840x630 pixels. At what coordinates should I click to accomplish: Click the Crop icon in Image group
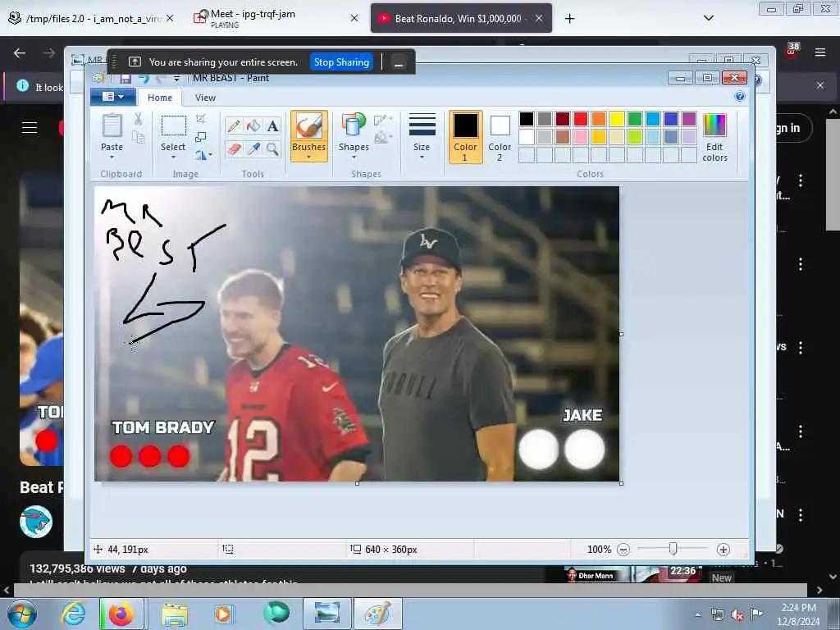click(201, 119)
